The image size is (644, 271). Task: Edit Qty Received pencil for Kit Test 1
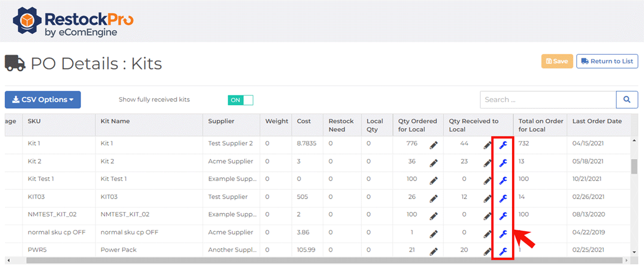tap(487, 180)
